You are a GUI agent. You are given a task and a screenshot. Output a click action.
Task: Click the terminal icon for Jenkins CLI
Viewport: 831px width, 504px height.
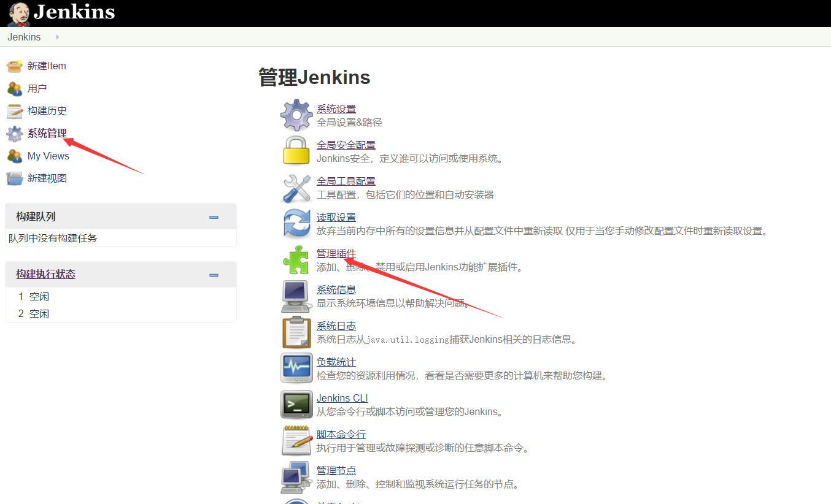point(296,405)
